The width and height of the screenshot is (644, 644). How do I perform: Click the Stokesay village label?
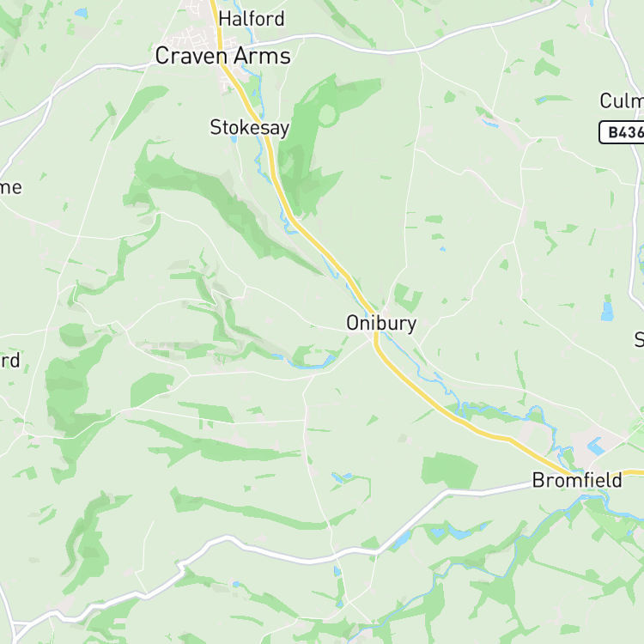pyautogui.click(x=250, y=128)
